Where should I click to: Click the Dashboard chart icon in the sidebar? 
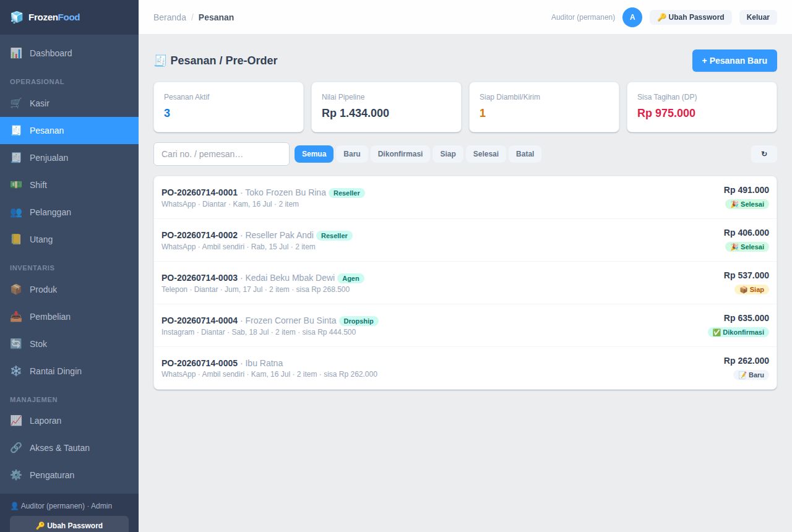16,53
